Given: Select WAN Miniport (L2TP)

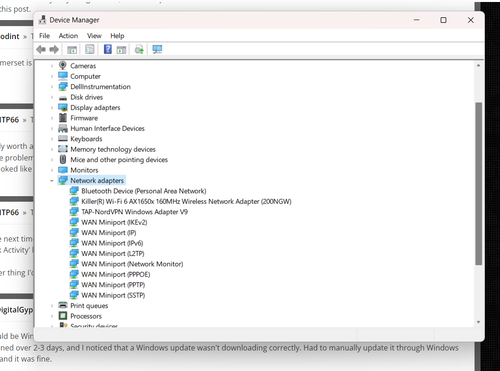Looking at the screenshot, I should coord(113,254).
